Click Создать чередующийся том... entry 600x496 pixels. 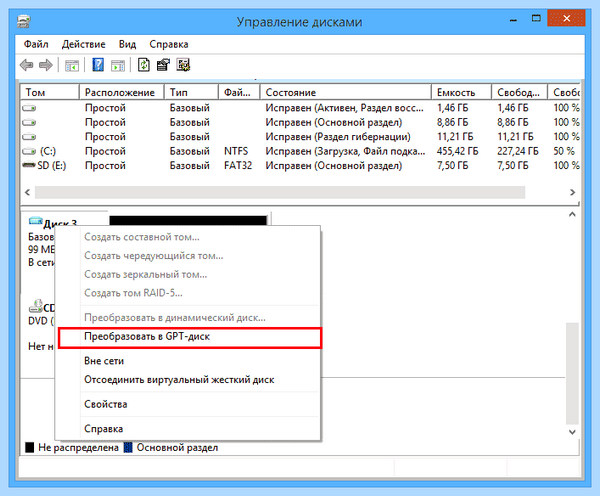click(x=188, y=256)
